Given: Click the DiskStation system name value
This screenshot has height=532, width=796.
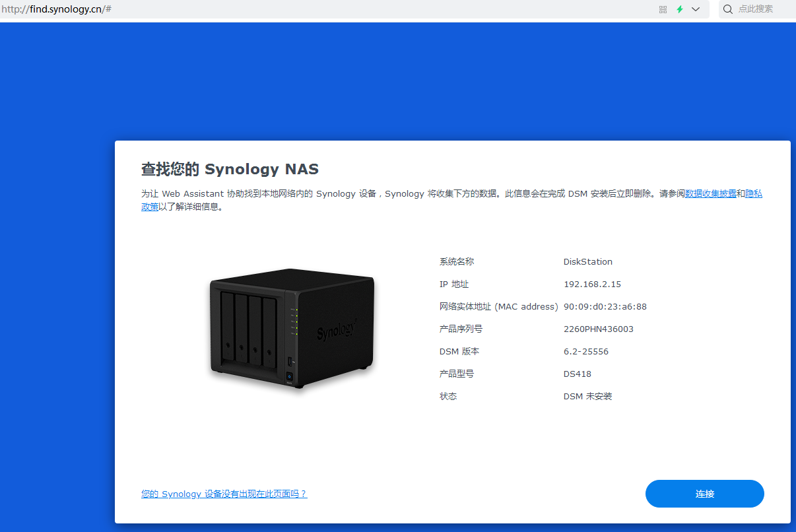Looking at the screenshot, I should 588,262.
